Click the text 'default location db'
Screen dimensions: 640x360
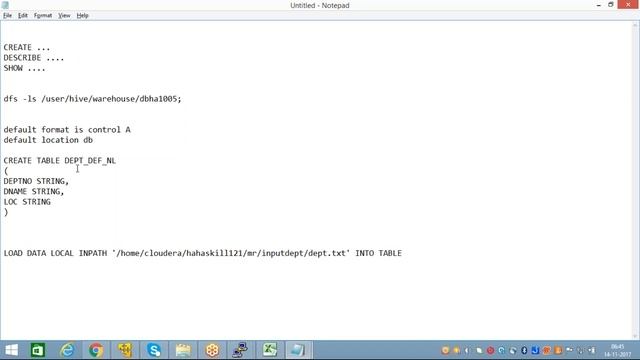(48, 140)
